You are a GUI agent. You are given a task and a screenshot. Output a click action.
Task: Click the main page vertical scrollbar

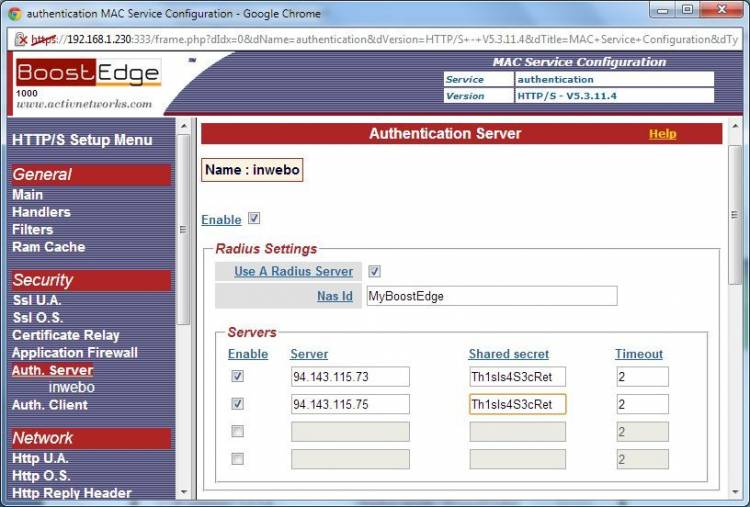pos(735,220)
